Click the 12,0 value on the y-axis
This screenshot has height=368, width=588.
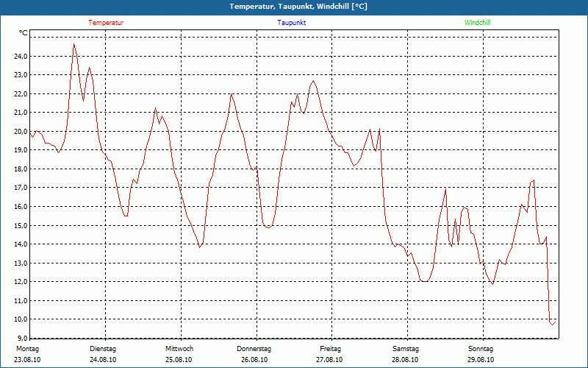pyautogui.click(x=21, y=282)
